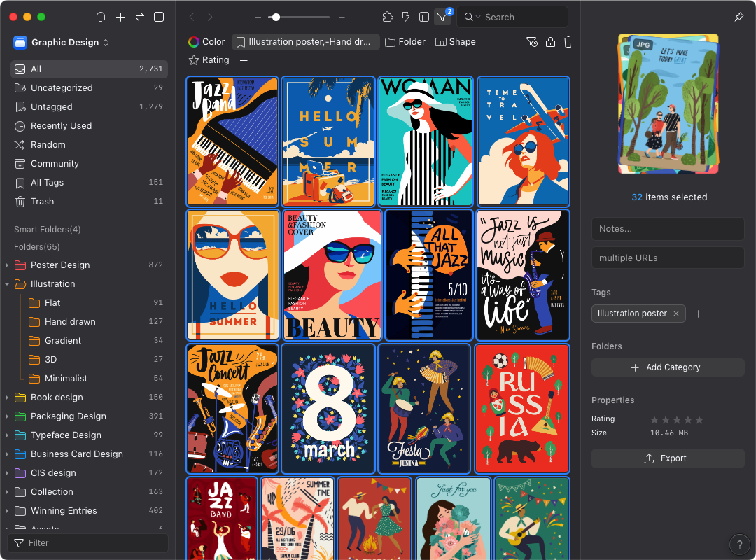Open Random items
The image size is (756, 560).
coord(89,145)
